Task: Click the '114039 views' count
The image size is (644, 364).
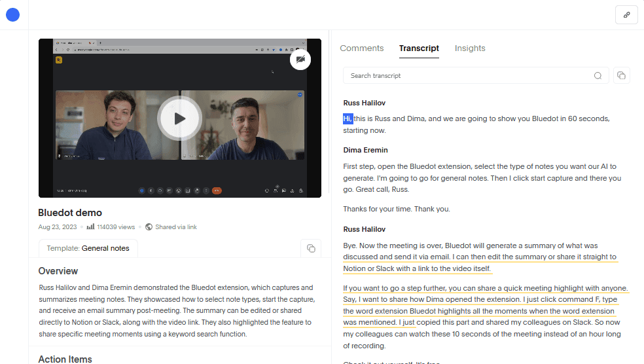Action: pos(116,227)
